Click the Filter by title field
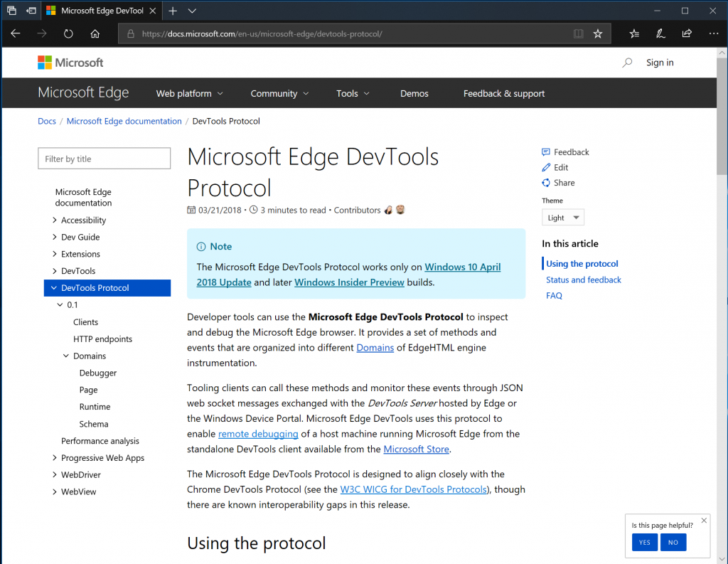The width and height of the screenshot is (728, 564). point(104,159)
